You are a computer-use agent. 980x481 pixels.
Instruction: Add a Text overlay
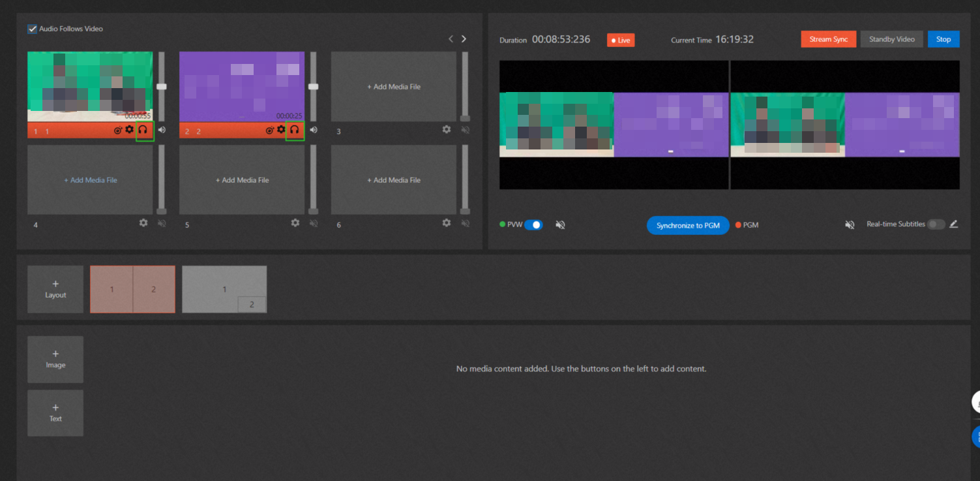click(x=55, y=413)
